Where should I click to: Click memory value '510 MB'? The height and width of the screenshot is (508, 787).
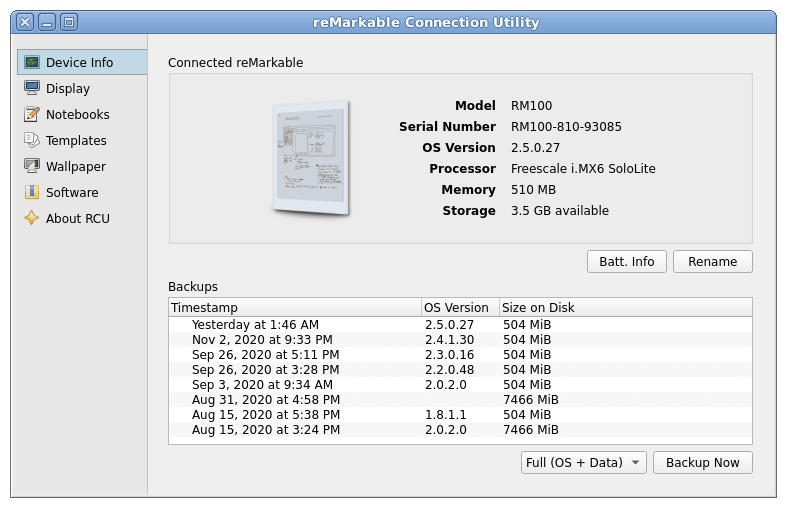pos(533,190)
